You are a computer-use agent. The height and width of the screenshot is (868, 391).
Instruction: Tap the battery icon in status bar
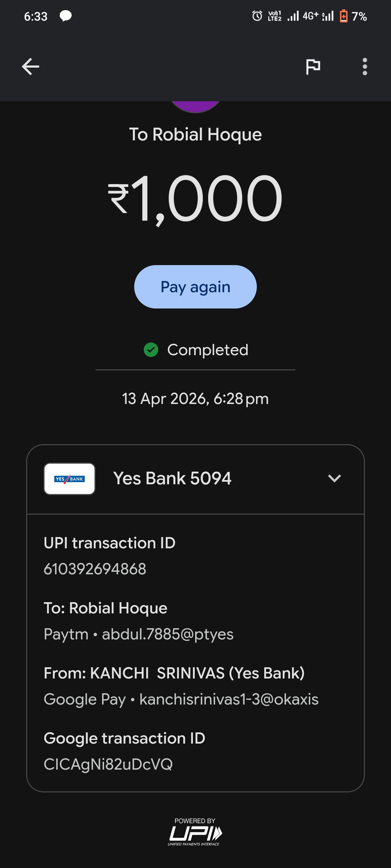[343, 16]
